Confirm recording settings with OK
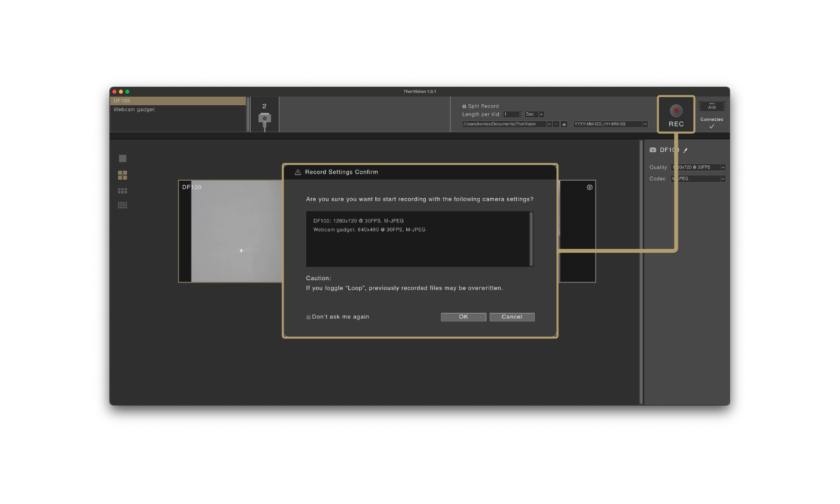The image size is (840, 504). click(463, 317)
